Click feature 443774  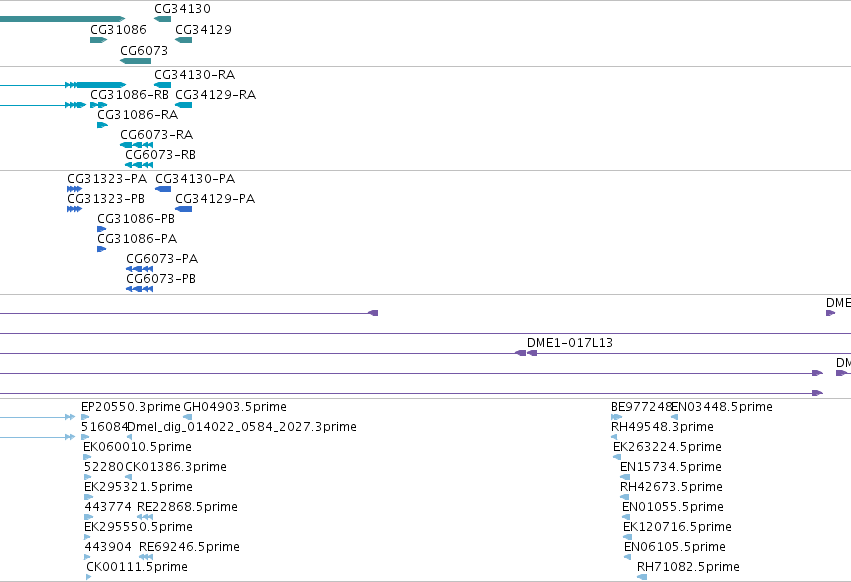pyautogui.click(x=88, y=517)
